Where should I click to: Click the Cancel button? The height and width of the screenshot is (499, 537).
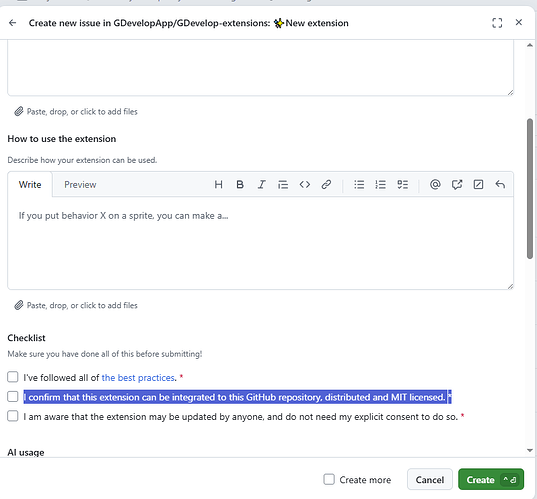(x=429, y=479)
